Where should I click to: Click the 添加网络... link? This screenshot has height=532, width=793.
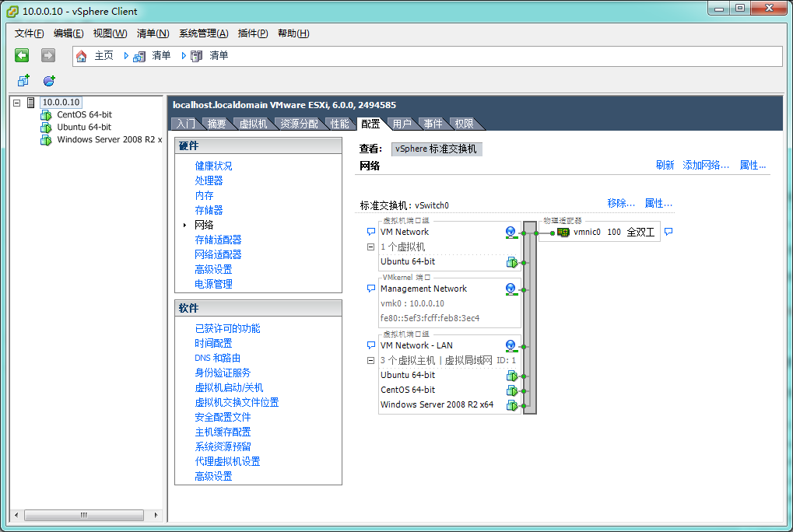tap(706, 165)
